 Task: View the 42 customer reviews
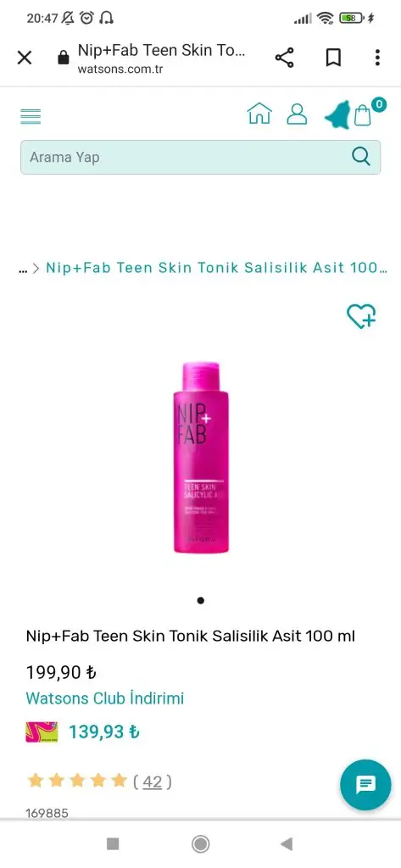pyautogui.click(x=153, y=782)
